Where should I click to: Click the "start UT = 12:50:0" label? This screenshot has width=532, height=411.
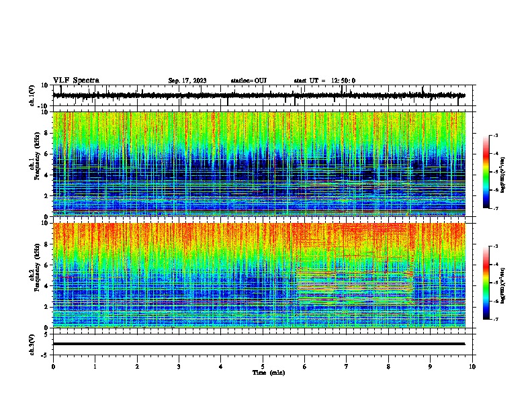(324, 81)
